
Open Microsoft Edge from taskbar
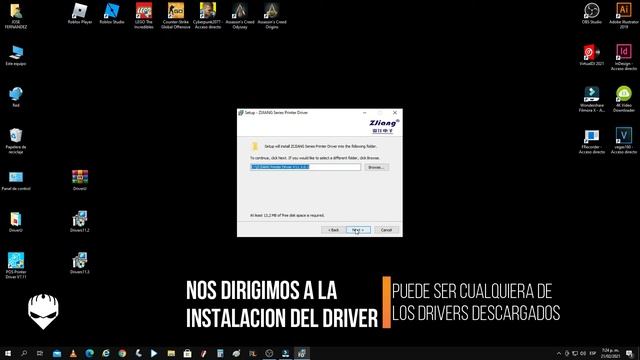tap(89, 353)
